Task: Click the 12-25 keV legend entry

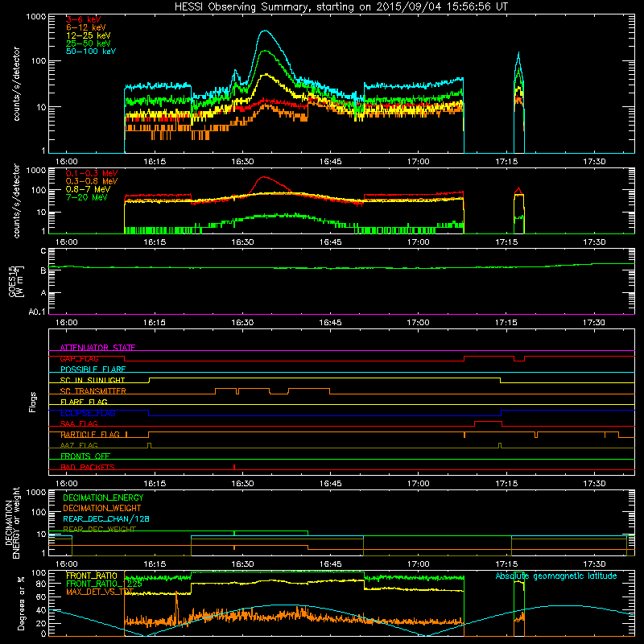Action: click(89, 35)
